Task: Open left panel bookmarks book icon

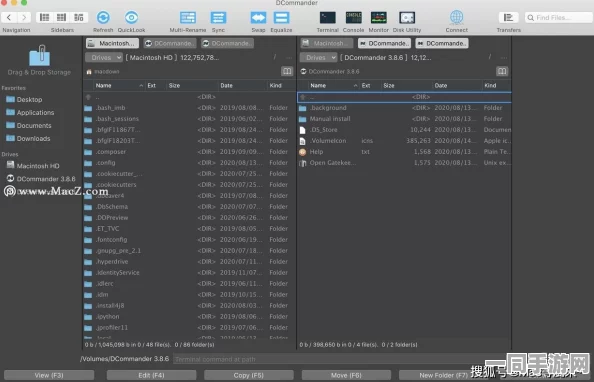Action: (287, 71)
